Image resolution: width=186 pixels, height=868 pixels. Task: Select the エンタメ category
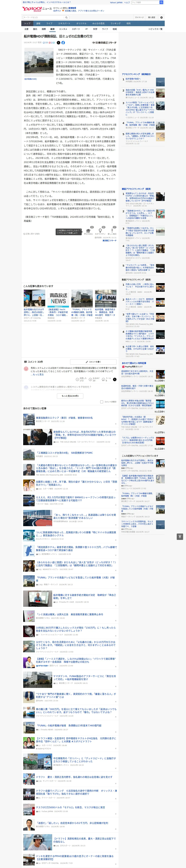click(63, 29)
